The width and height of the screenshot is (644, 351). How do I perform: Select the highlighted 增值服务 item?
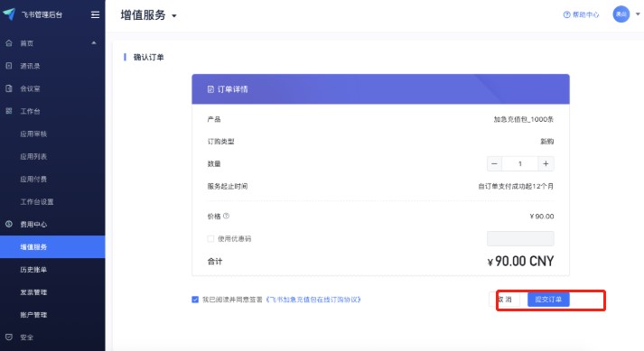[52, 246]
